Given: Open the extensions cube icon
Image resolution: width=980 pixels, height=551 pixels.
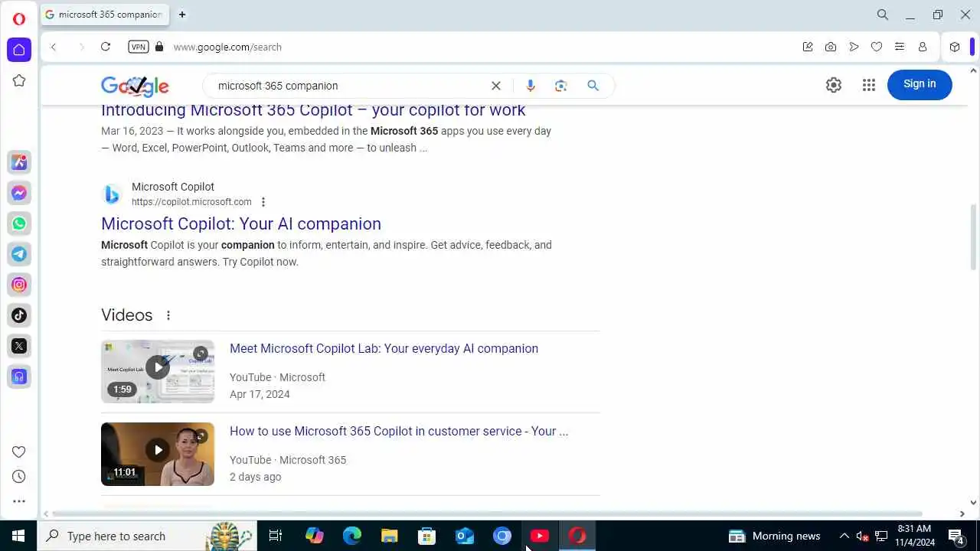Looking at the screenshot, I should coord(955,47).
